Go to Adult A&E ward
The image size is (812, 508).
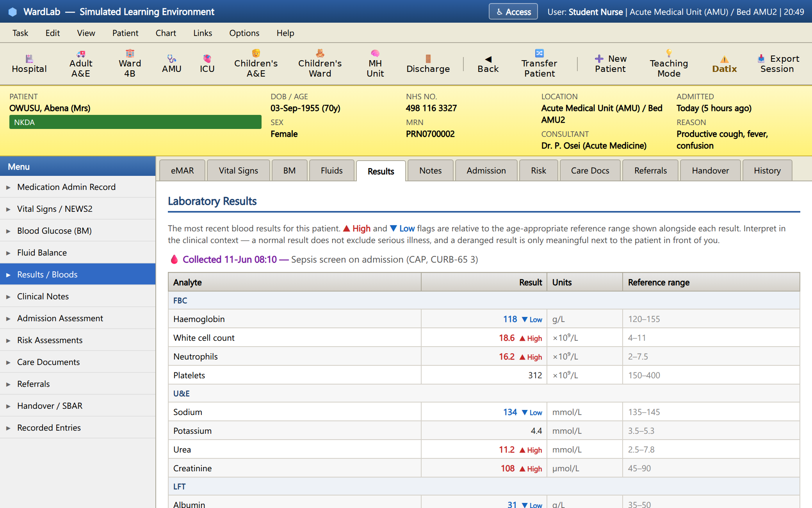[81, 64]
